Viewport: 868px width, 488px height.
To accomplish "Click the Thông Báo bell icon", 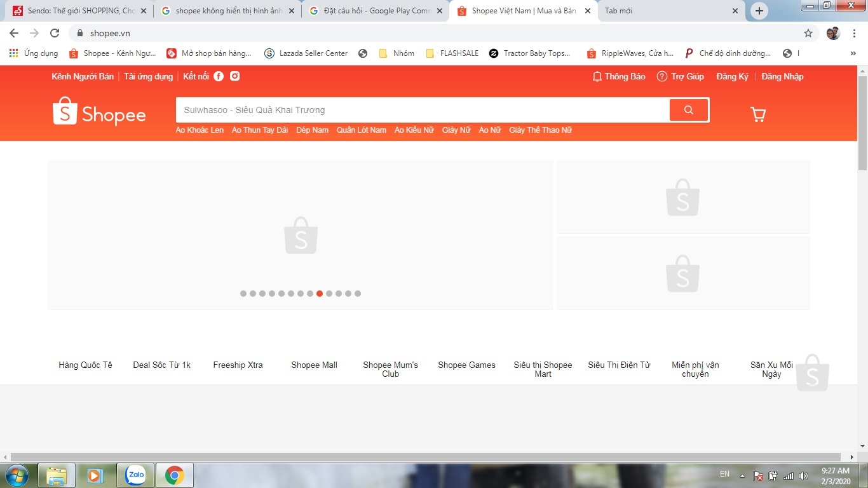I will pyautogui.click(x=597, y=76).
